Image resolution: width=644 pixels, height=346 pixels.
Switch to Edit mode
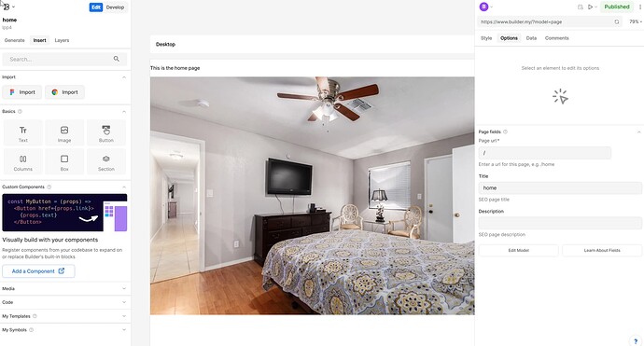(x=96, y=7)
